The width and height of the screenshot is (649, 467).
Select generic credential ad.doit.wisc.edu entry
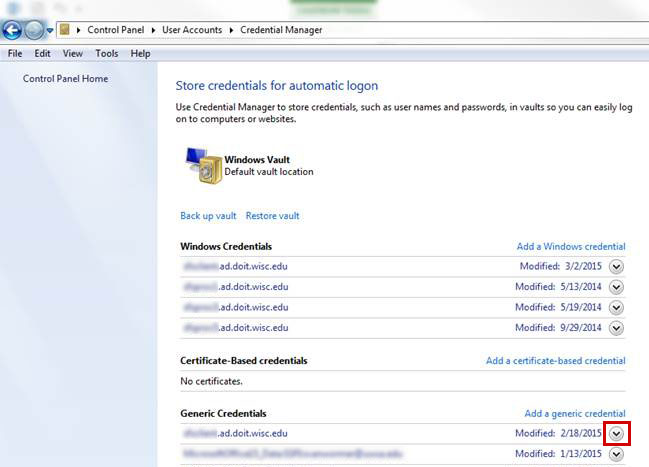tap(403, 433)
